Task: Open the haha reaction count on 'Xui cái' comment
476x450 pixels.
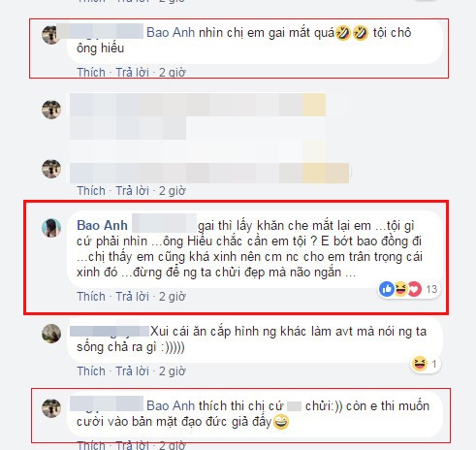Action: click(x=434, y=364)
